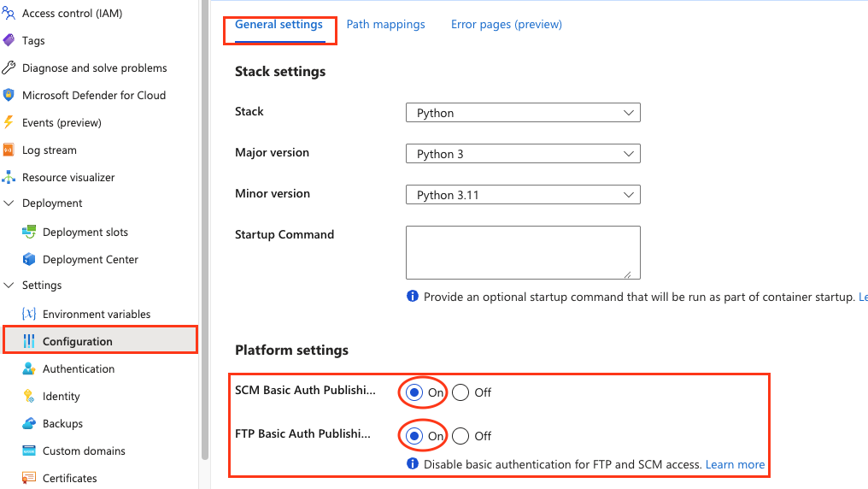Click the Identity key icon
868x489 pixels.
pyautogui.click(x=29, y=397)
